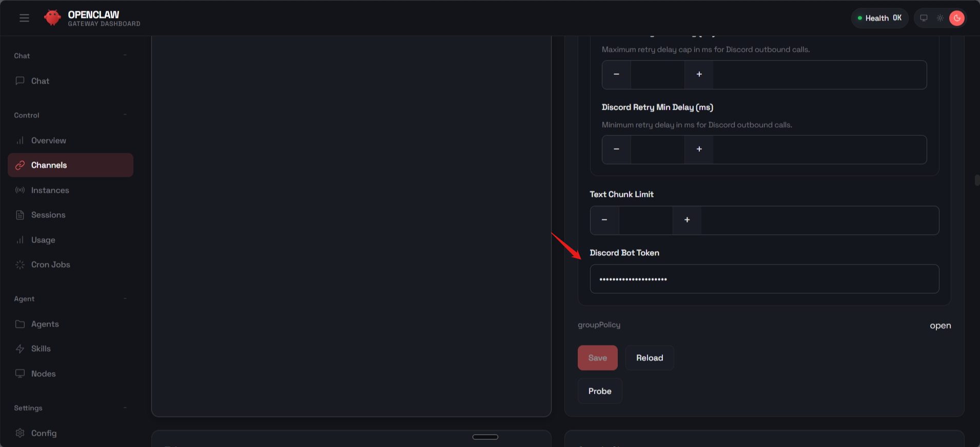Open the Config settings page
Image resolution: width=980 pixels, height=447 pixels.
coord(70,433)
